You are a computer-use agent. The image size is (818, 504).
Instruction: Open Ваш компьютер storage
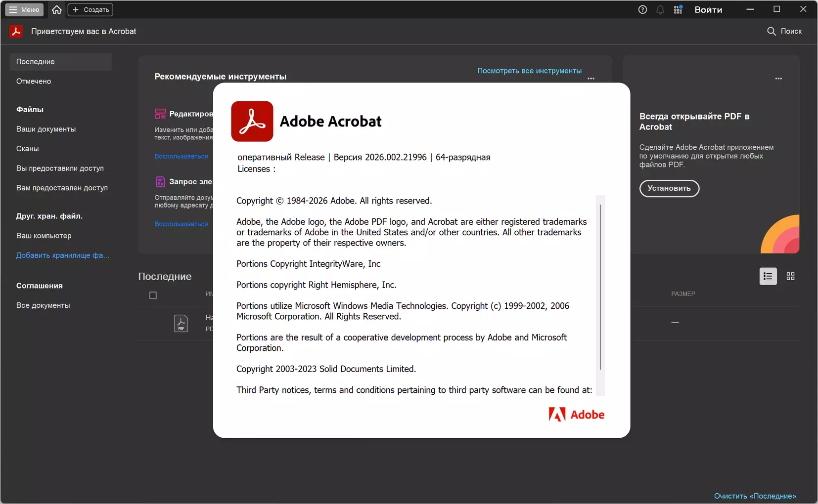pyautogui.click(x=44, y=236)
